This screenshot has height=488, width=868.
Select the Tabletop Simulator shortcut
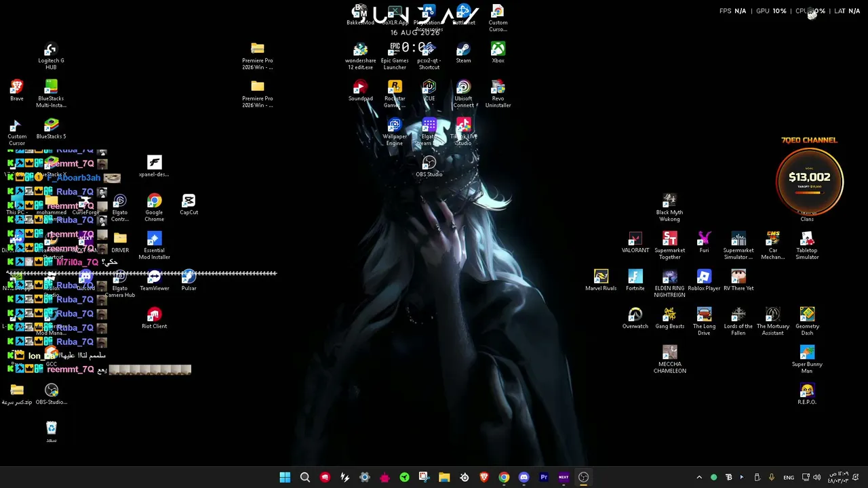pyautogui.click(x=807, y=246)
